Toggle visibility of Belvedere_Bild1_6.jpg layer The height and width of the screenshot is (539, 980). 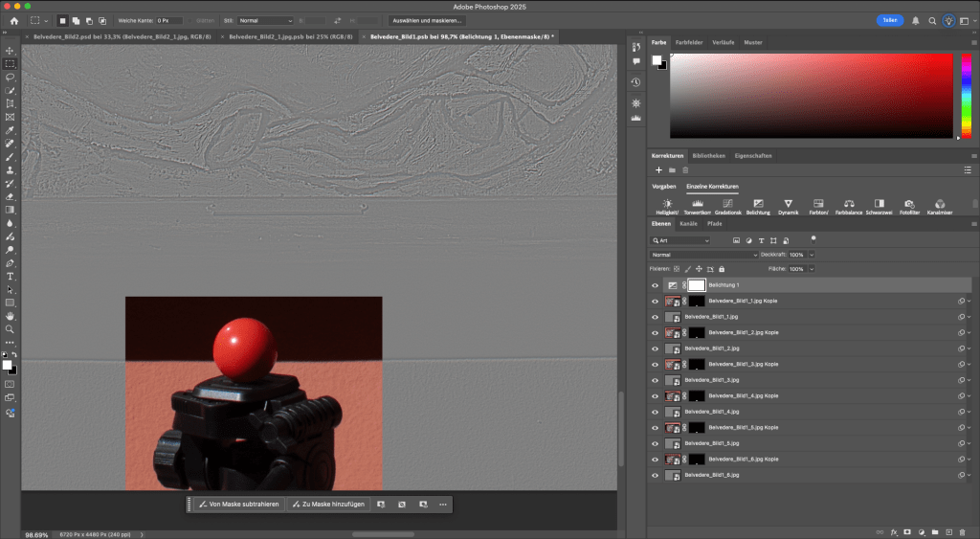(656, 475)
